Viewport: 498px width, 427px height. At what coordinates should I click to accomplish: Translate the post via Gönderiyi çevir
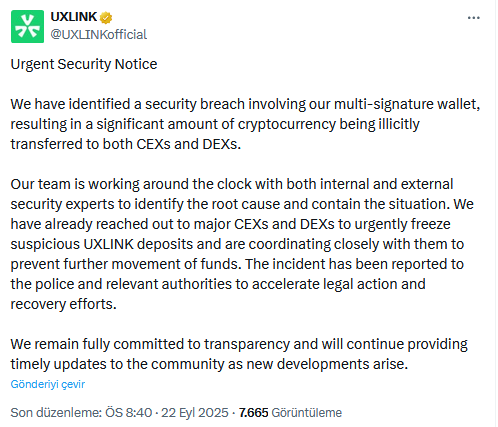(48, 384)
